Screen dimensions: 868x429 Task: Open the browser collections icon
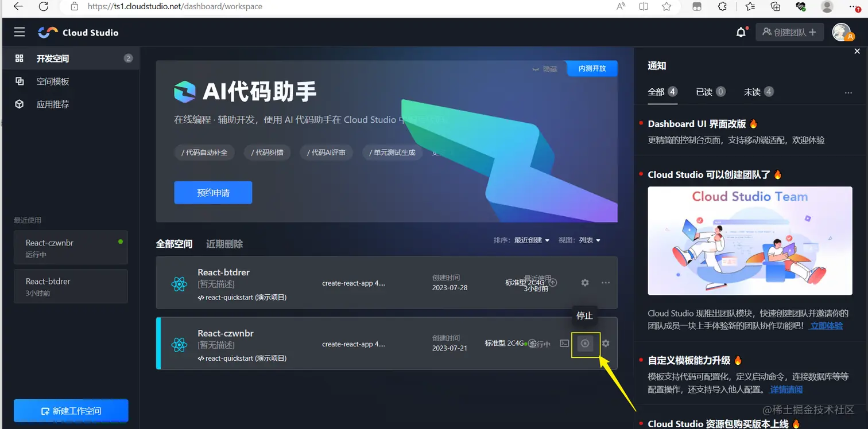coord(776,6)
